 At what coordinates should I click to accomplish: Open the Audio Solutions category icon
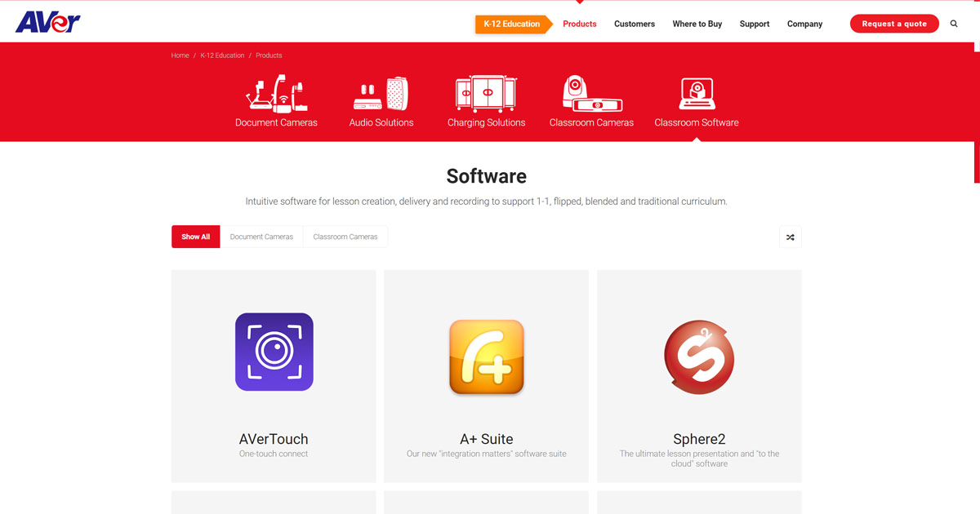point(381,95)
